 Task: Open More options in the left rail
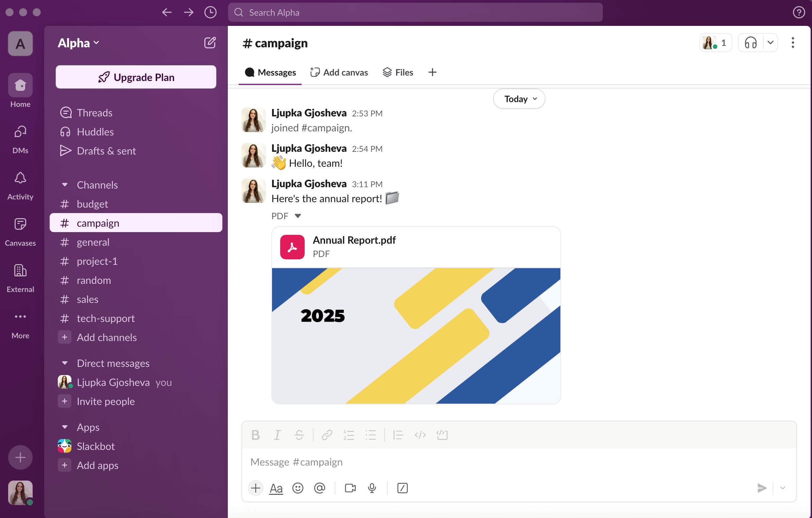coord(20,325)
